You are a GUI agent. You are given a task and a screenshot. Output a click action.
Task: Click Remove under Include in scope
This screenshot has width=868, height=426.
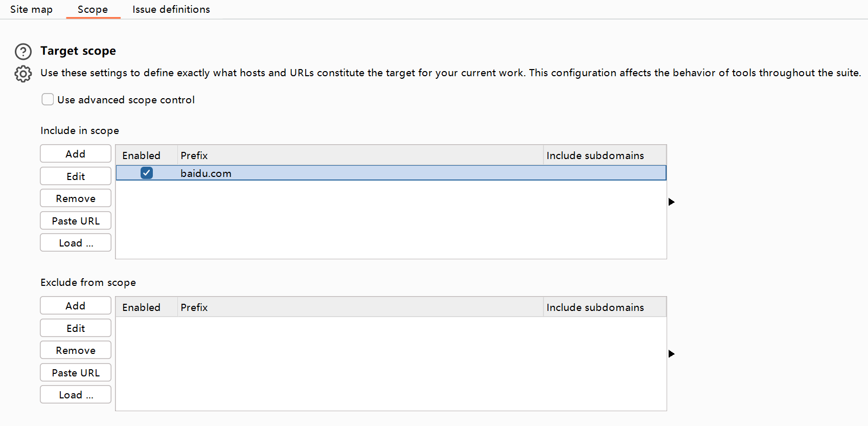point(76,198)
